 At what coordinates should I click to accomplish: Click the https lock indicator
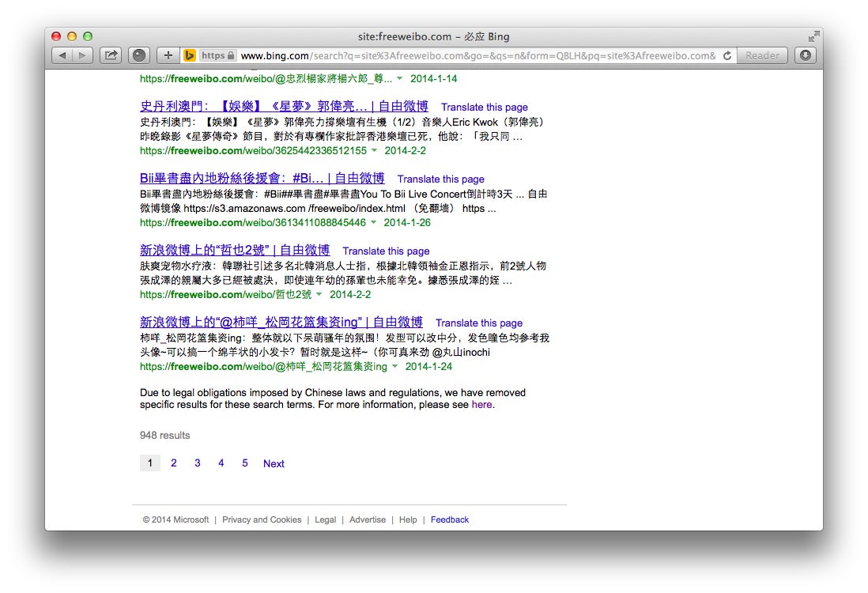[217, 55]
